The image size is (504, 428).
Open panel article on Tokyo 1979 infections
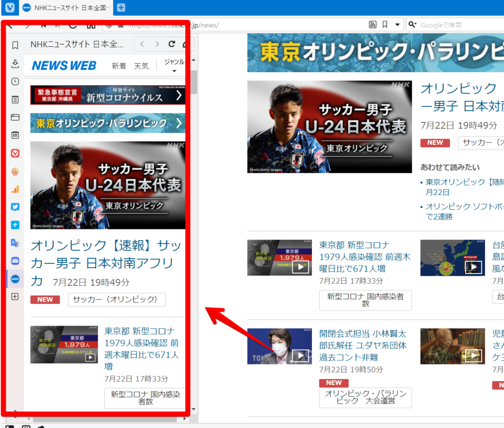click(142, 348)
